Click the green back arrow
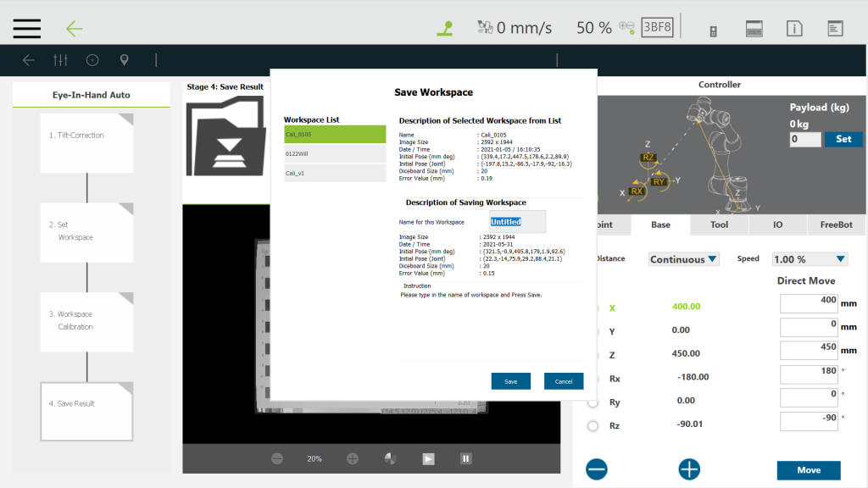The width and height of the screenshot is (868, 488). click(75, 28)
